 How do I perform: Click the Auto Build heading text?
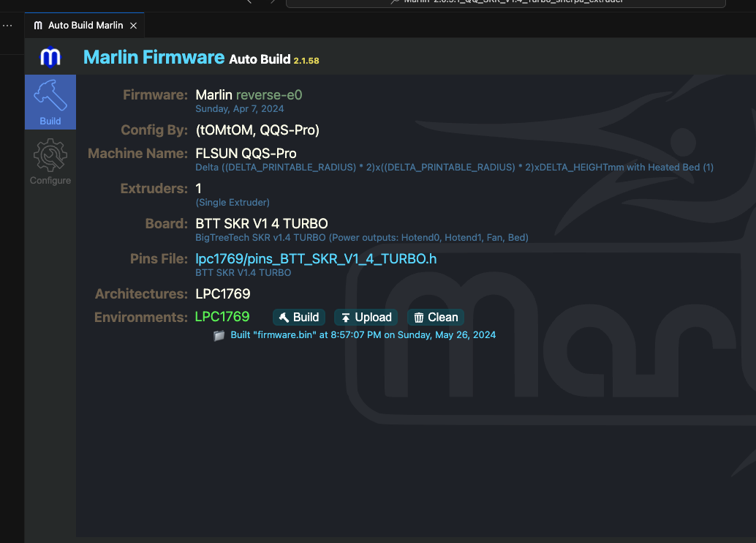pos(260,59)
